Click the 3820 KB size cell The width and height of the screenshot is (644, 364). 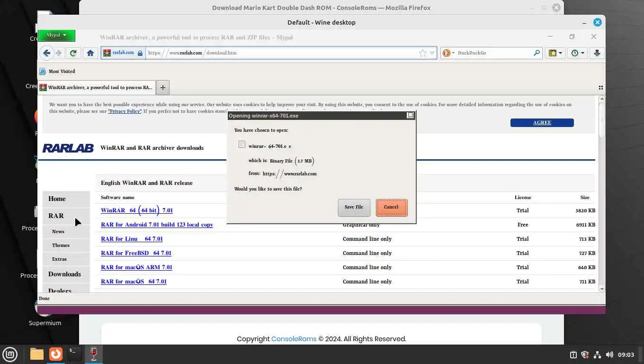pos(585,210)
